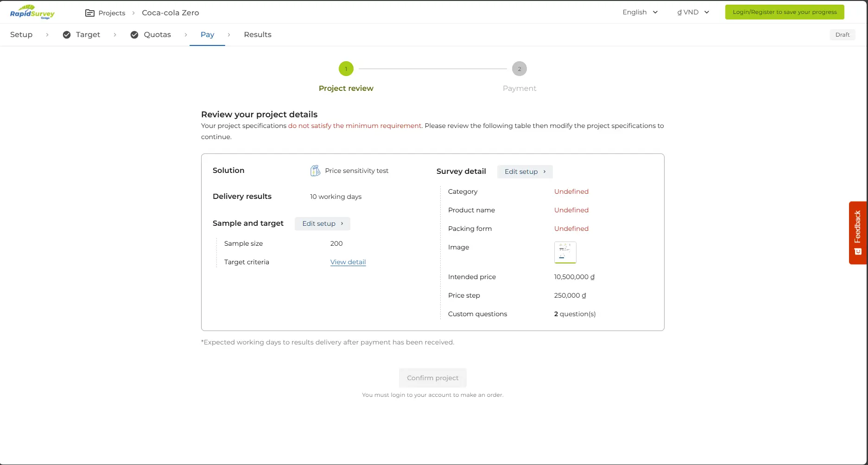Open the English language dropdown
The image size is (868, 465).
click(640, 12)
